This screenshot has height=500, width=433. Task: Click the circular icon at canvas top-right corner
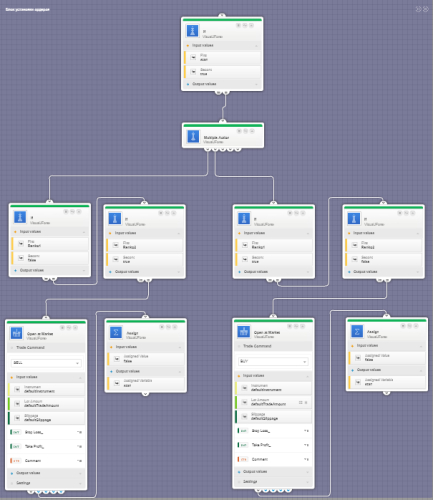[x=426, y=9]
